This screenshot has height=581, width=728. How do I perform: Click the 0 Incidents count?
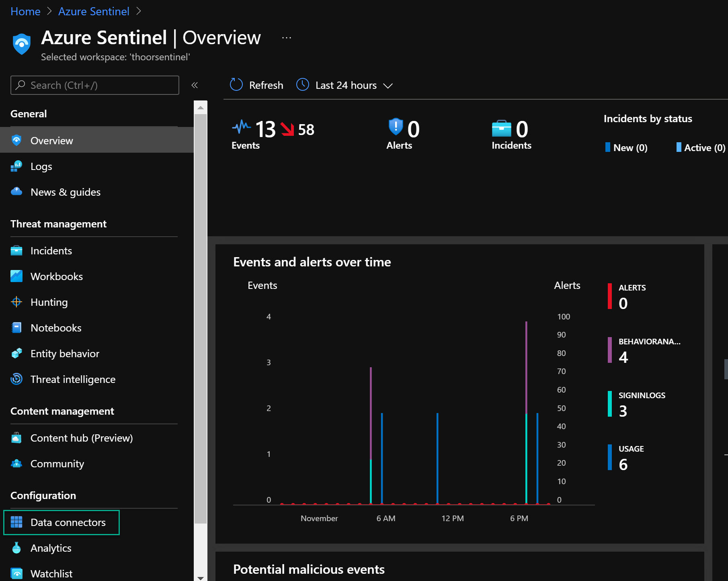522,129
